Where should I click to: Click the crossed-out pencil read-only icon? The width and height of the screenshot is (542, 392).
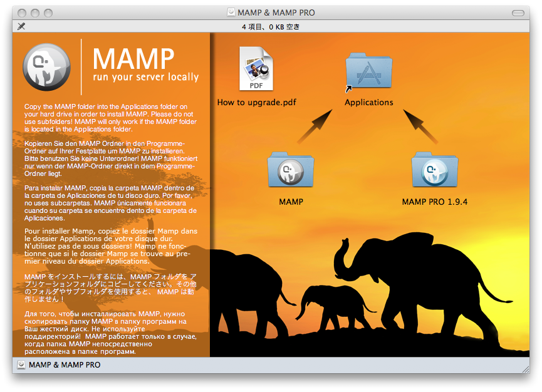coord(21,26)
